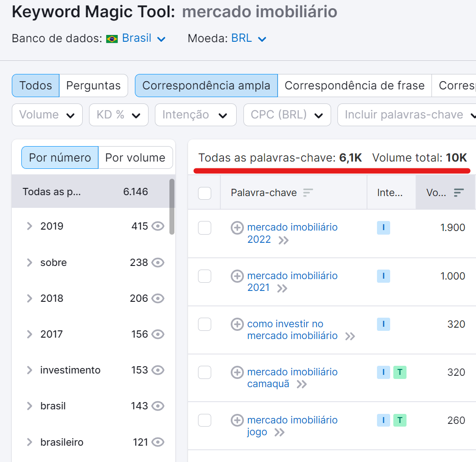Image resolution: width=476 pixels, height=462 pixels.
Task: Click the I intent badge for mercado imobiliário 2021
Action: click(383, 276)
